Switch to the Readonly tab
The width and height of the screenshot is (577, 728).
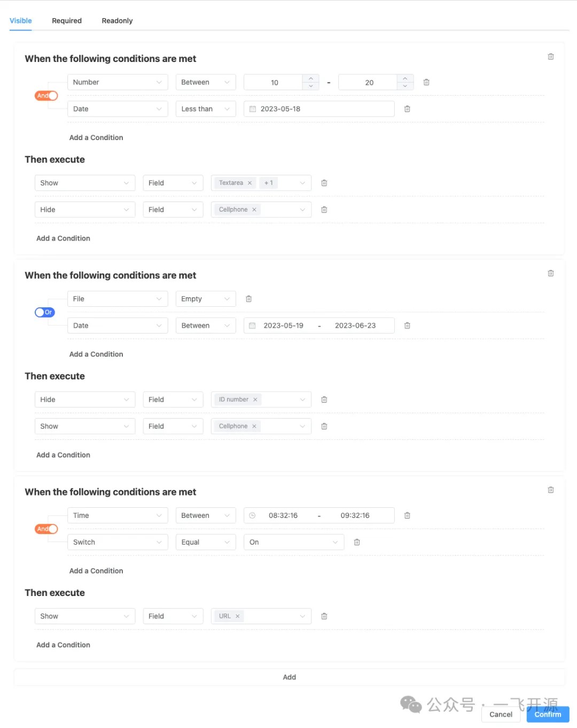tap(117, 21)
